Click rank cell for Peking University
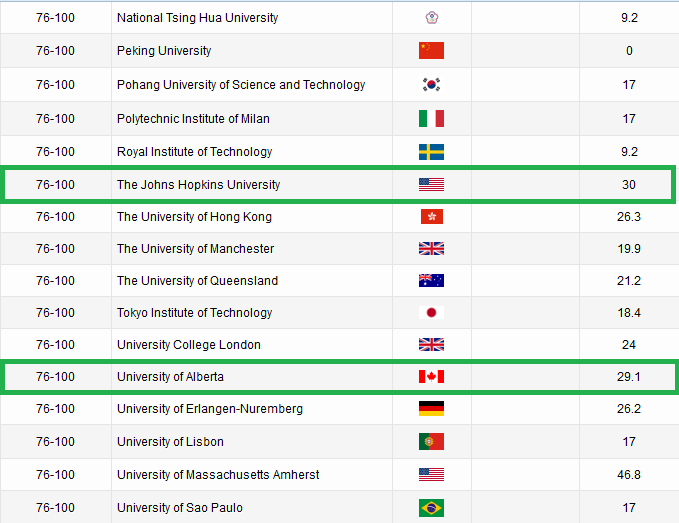 click(55, 51)
